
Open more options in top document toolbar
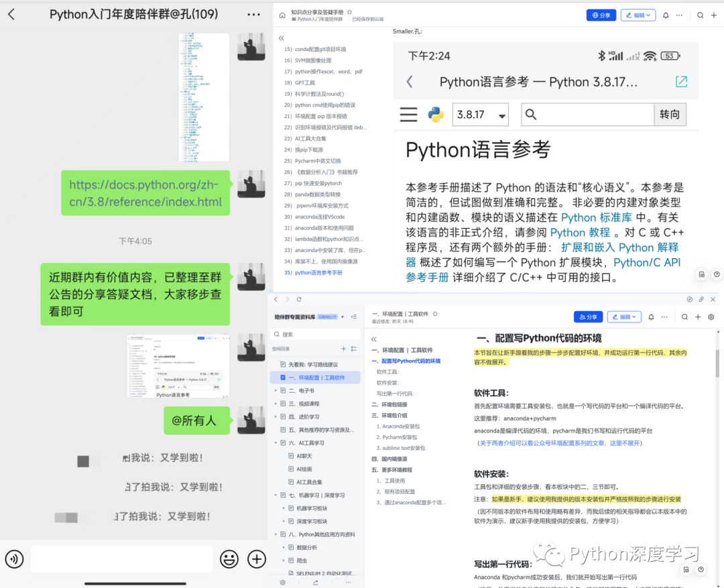click(679, 15)
